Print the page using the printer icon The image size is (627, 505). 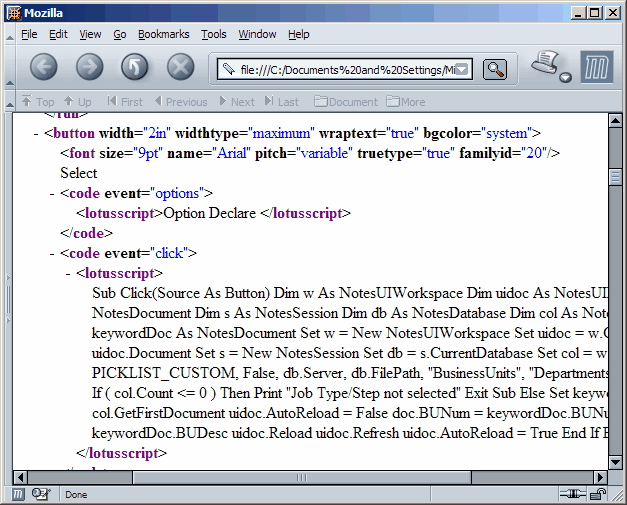point(545,63)
